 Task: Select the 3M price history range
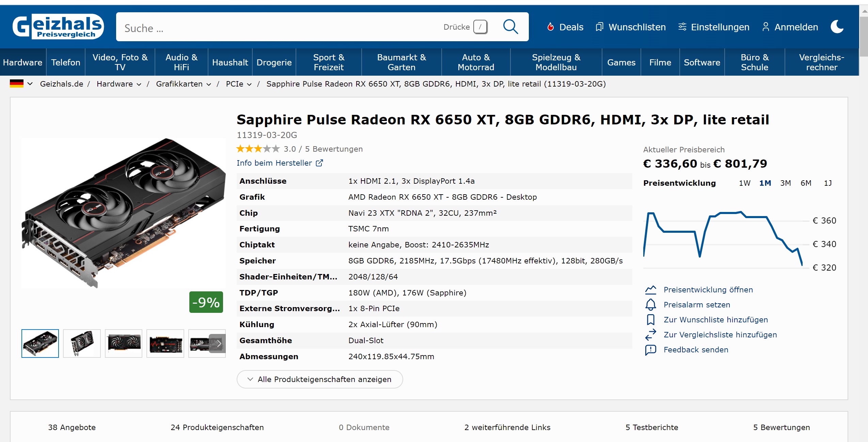(x=785, y=183)
